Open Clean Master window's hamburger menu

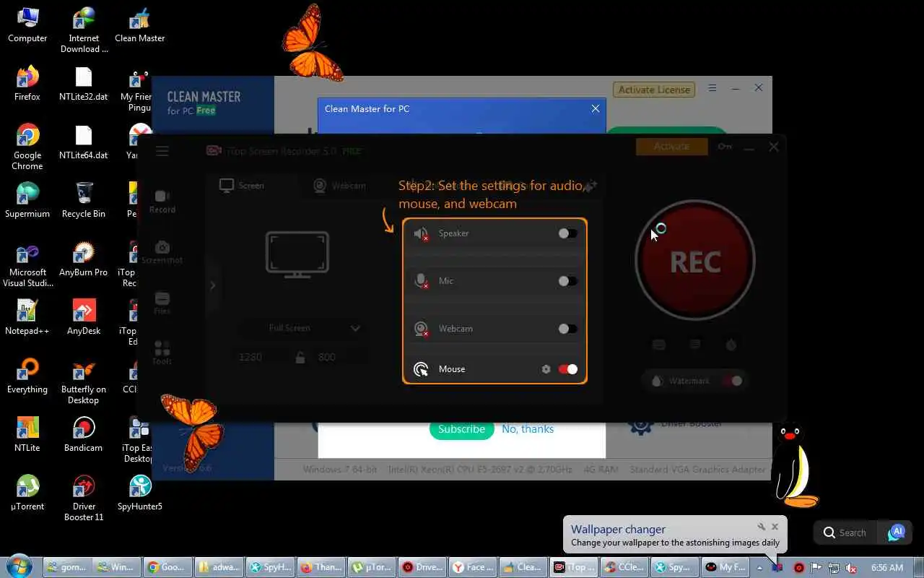pyautogui.click(x=712, y=88)
